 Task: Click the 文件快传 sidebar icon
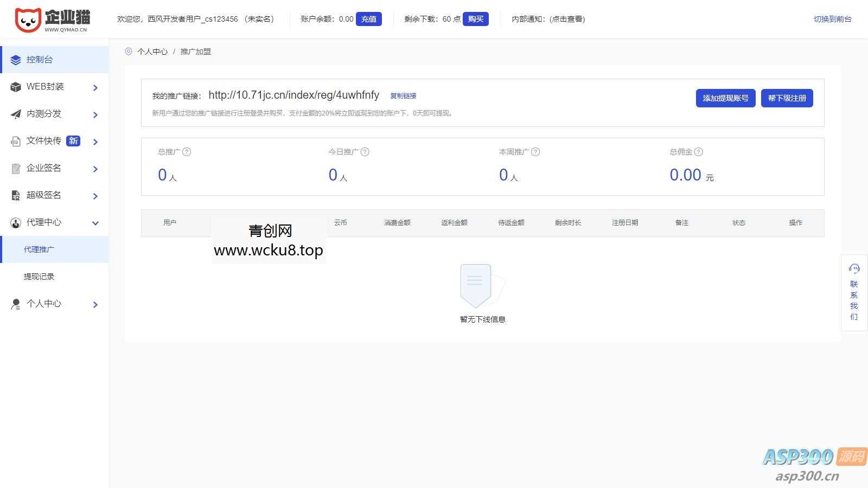point(16,141)
